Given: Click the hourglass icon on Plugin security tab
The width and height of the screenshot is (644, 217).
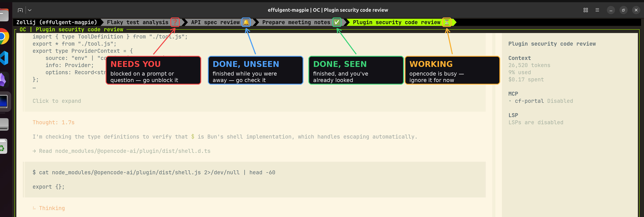Looking at the screenshot, I should pyautogui.click(x=447, y=22).
